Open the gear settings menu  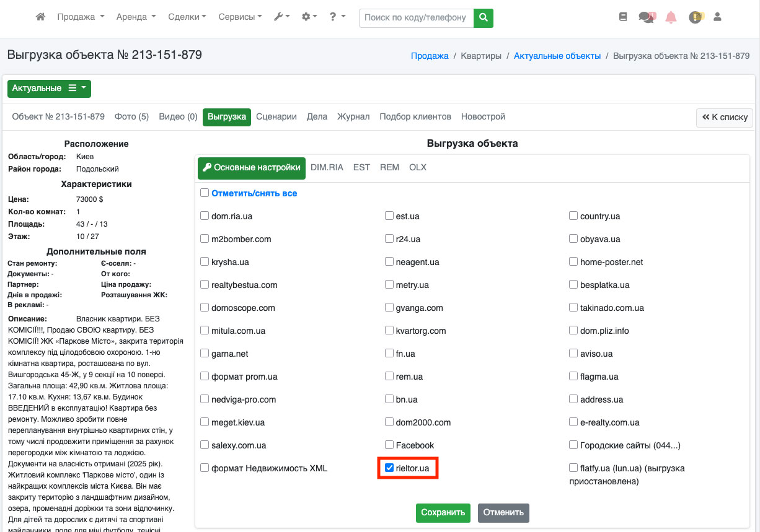(x=309, y=17)
